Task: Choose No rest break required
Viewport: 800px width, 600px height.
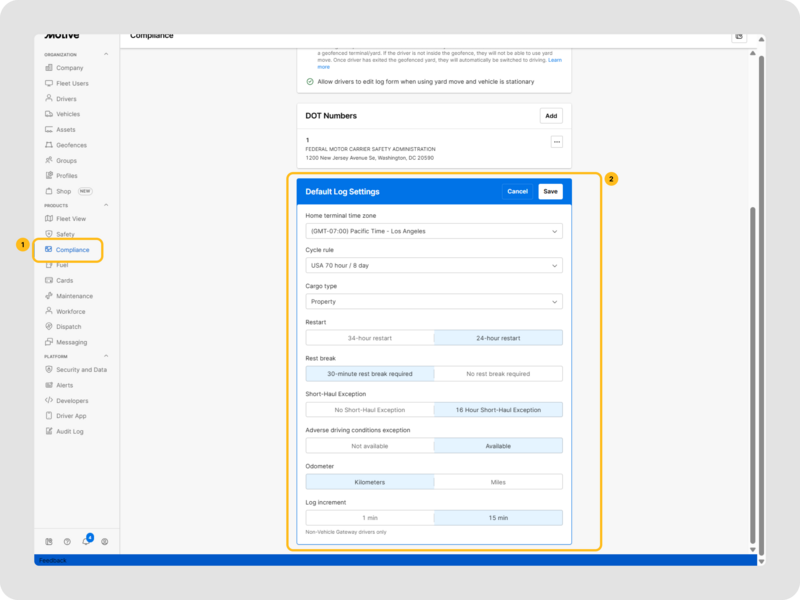Action: [498, 374]
